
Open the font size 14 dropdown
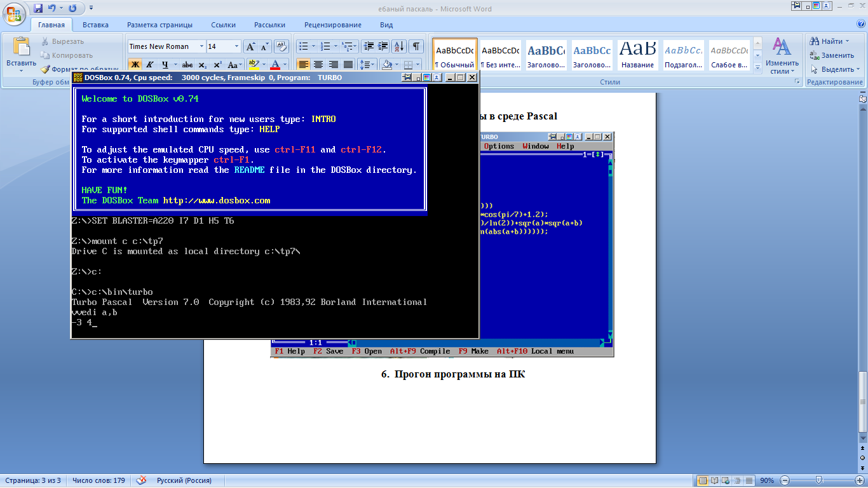coord(237,46)
